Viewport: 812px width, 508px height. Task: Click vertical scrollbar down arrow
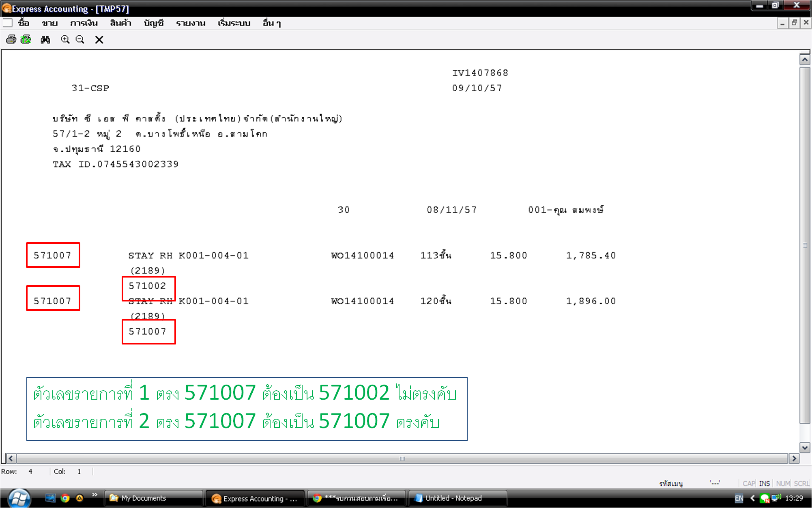point(805,447)
